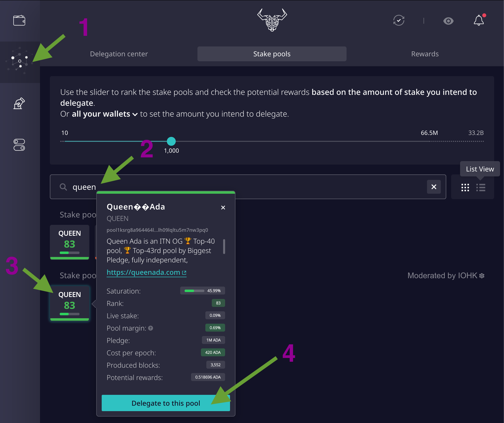Click the 33.2B slider maximum label
This screenshot has height=423, width=504.
(476, 133)
